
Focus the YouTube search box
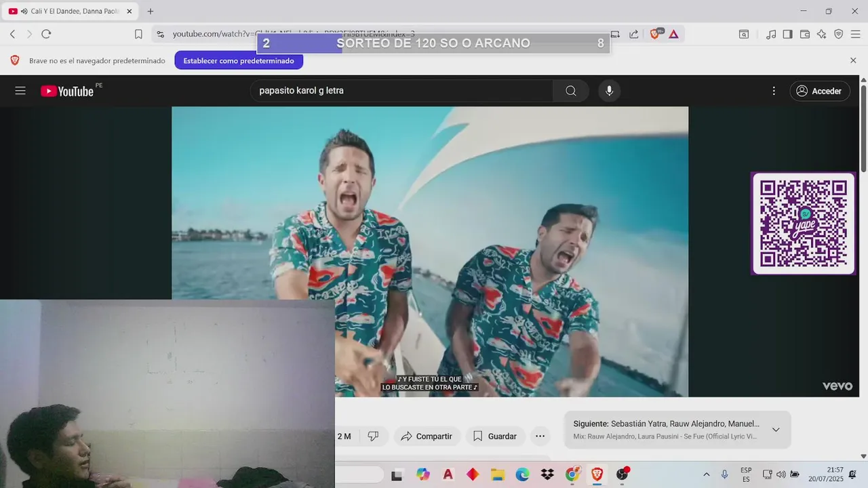(x=402, y=91)
